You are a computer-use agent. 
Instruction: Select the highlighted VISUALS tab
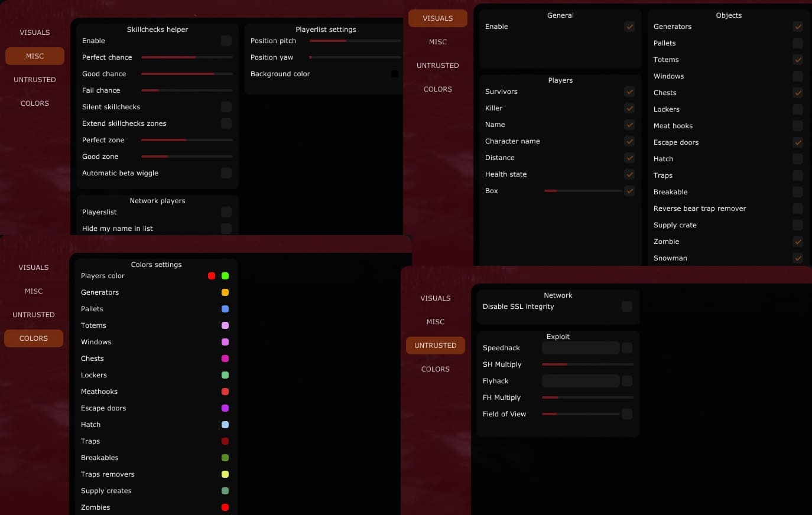coord(438,18)
